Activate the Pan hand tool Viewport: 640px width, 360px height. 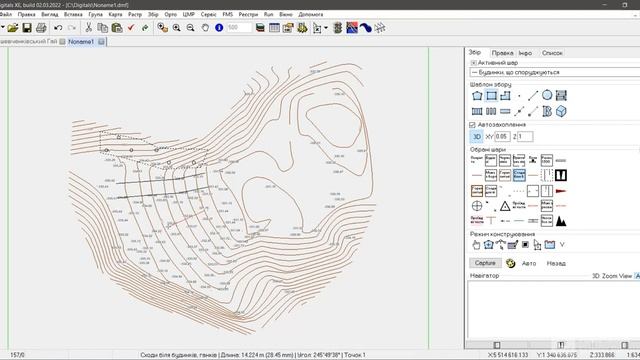pos(205,28)
